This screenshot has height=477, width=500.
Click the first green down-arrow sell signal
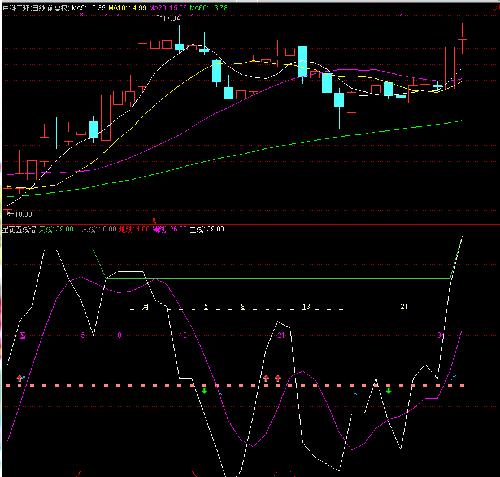[x=205, y=390]
